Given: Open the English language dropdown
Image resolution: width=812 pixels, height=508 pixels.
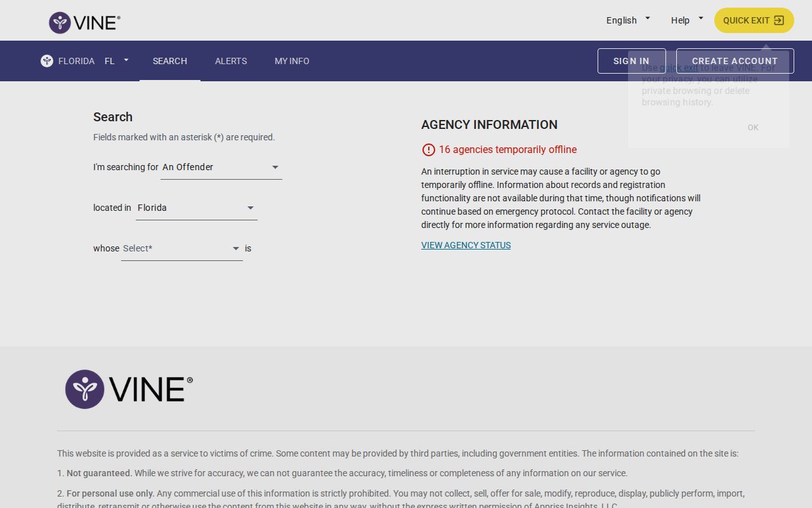Looking at the screenshot, I should pyautogui.click(x=628, y=20).
